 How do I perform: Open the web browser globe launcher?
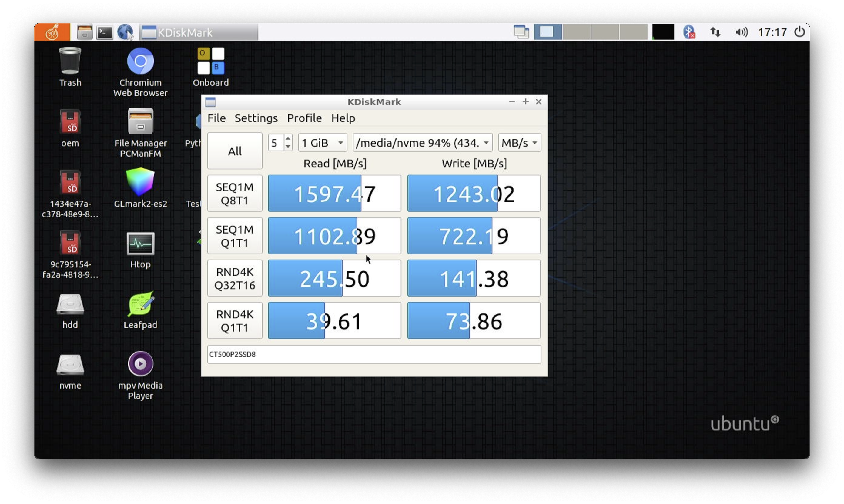(x=126, y=32)
